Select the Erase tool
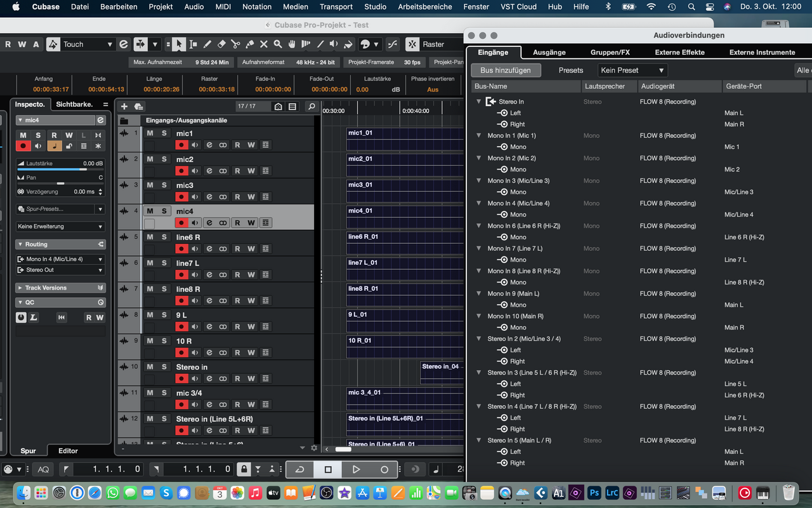 [221, 44]
